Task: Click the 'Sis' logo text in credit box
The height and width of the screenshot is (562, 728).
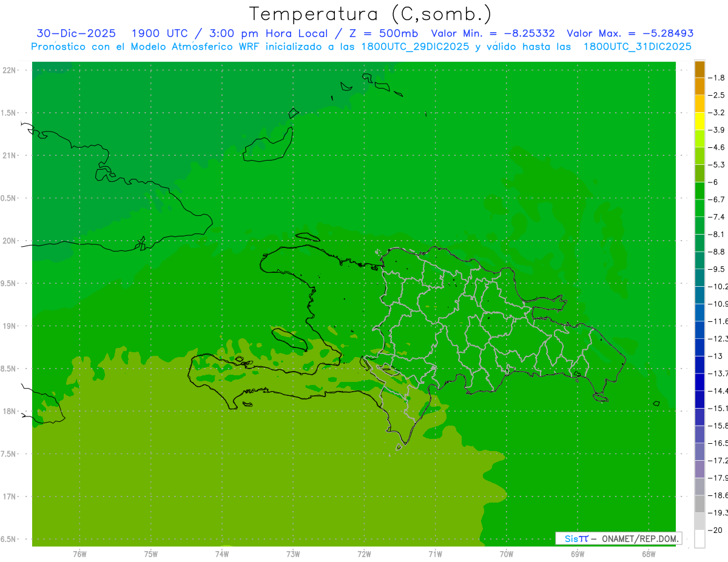Action: [571, 538]
